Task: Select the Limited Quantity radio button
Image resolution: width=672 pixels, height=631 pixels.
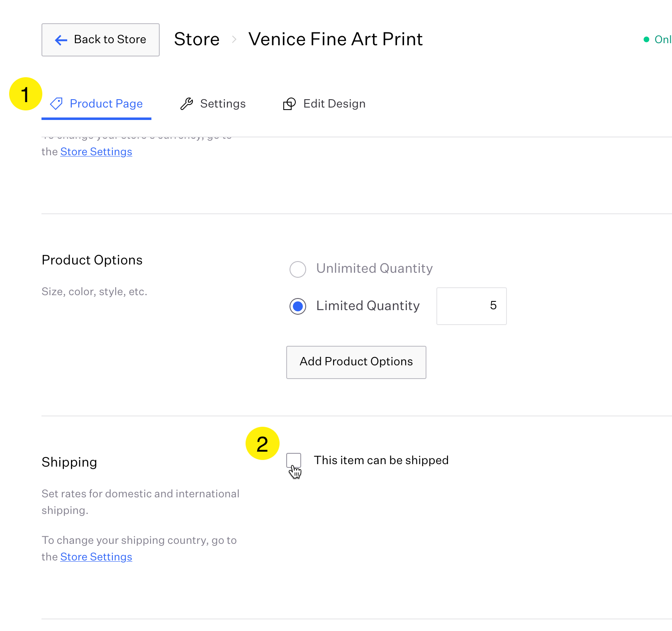Action: click(x=298, y=306)
